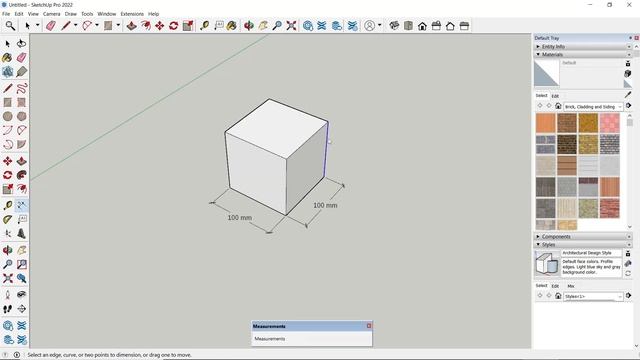
Task: Open Select tool dropdown arrow in toolbar
Action: (37, 25)
